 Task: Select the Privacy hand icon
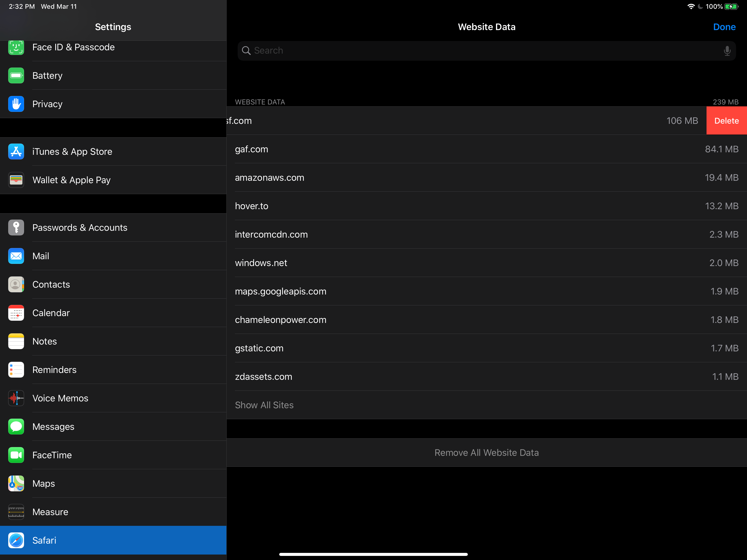[x=16, y=104]
